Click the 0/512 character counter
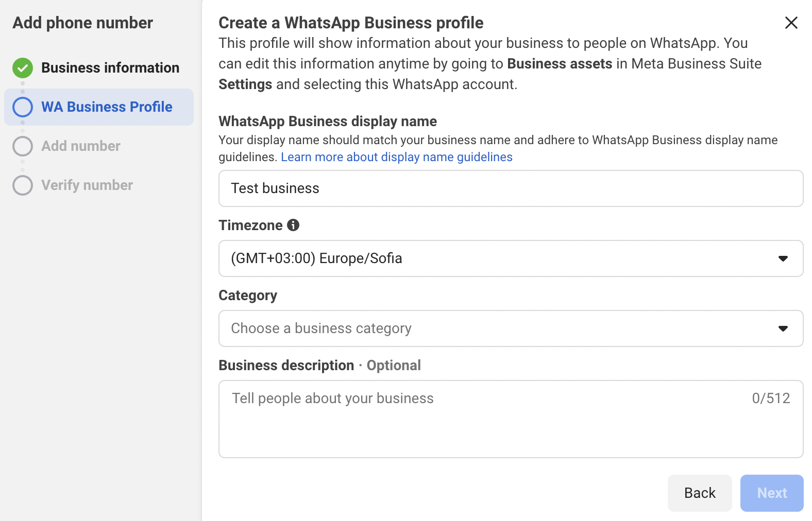The image size is (812, 521). [771, 398]
